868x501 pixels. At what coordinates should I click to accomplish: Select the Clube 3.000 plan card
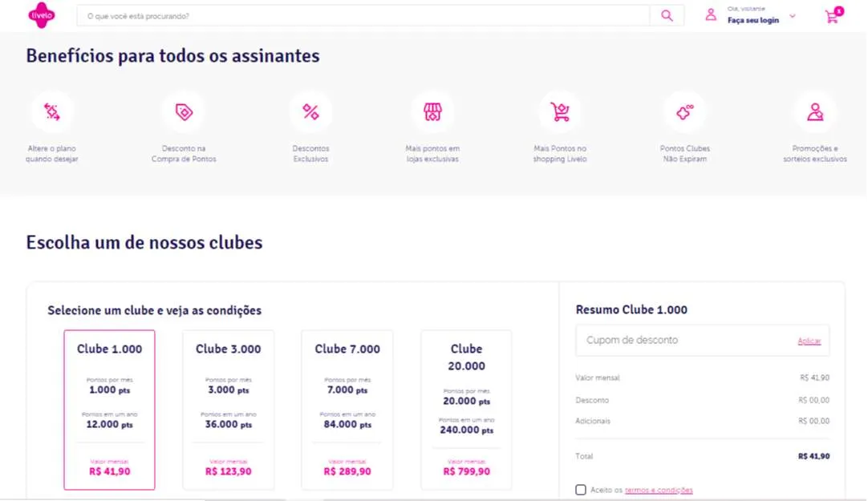click(229, 410)
